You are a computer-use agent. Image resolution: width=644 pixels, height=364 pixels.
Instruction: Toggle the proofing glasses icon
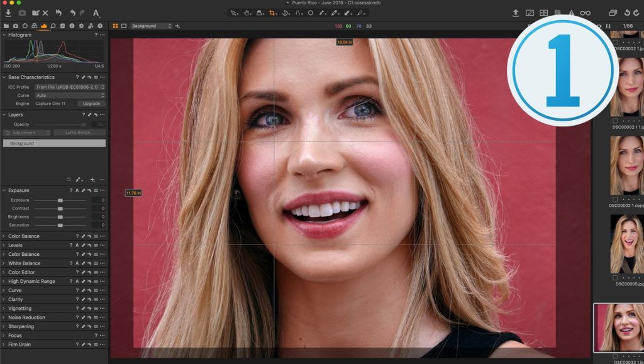point(585,13)
